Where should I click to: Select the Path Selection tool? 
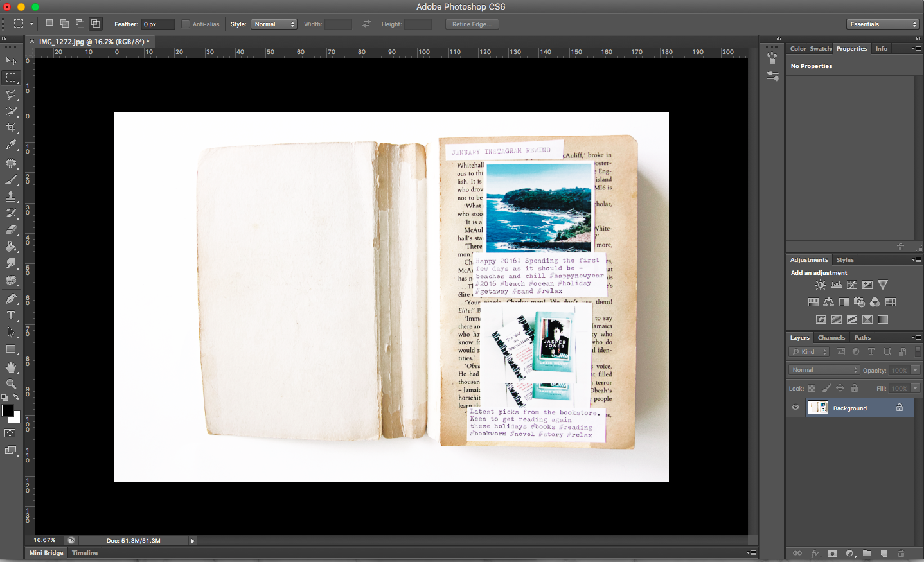click(11, 332)
